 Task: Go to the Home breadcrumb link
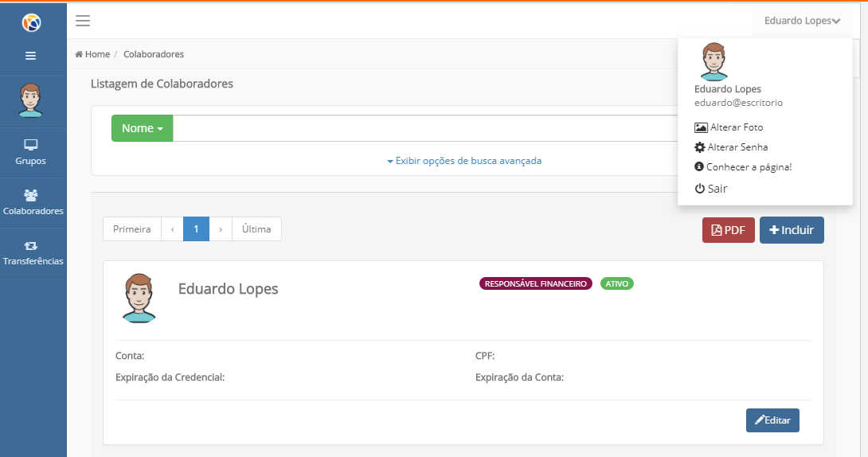coord(92,54)
